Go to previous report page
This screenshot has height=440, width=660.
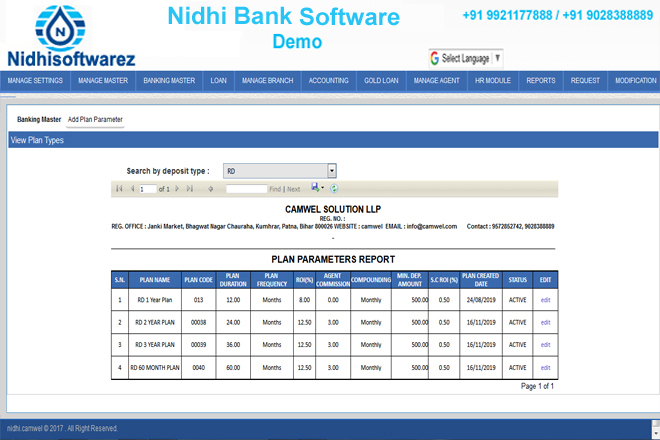click(132, 189)
